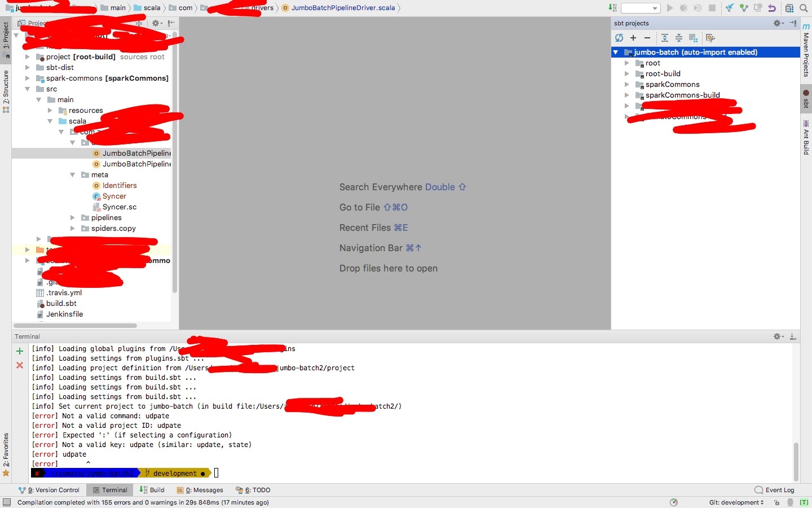Click the Stop square icon in toolbar

pos(712,8)
